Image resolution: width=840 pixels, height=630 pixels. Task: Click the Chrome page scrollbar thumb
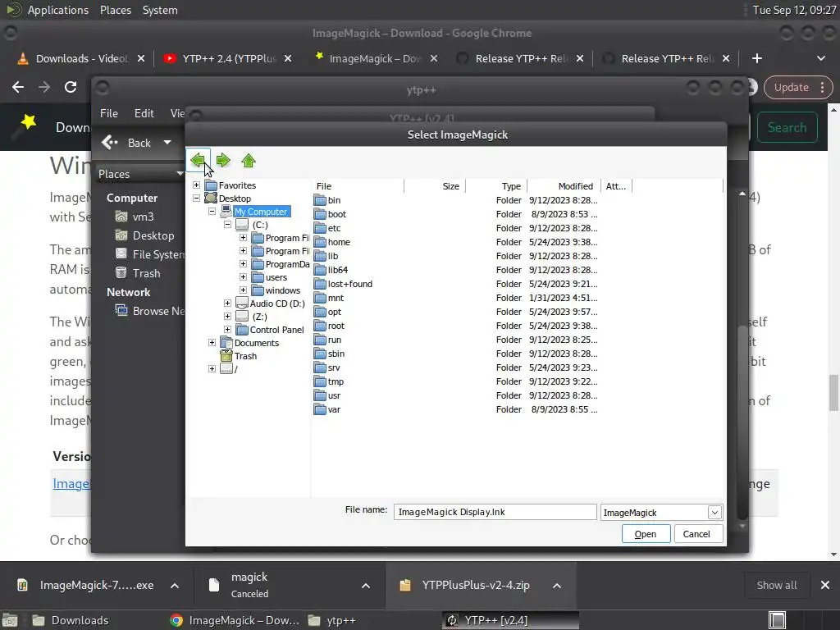[833, 393]
